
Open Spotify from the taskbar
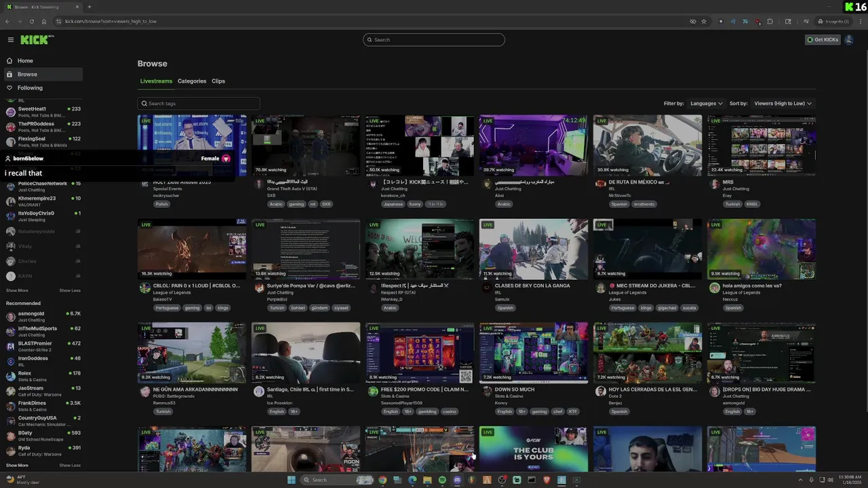(442, 480)
